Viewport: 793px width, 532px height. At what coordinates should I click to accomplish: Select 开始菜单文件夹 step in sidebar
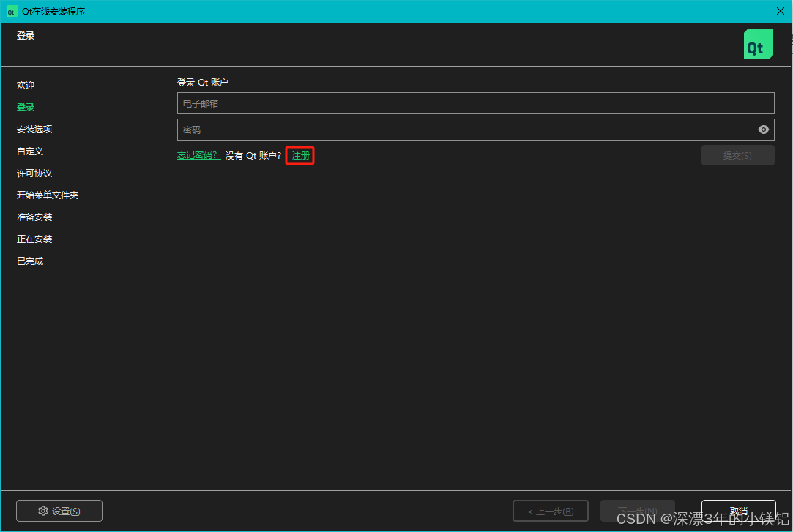48,195
